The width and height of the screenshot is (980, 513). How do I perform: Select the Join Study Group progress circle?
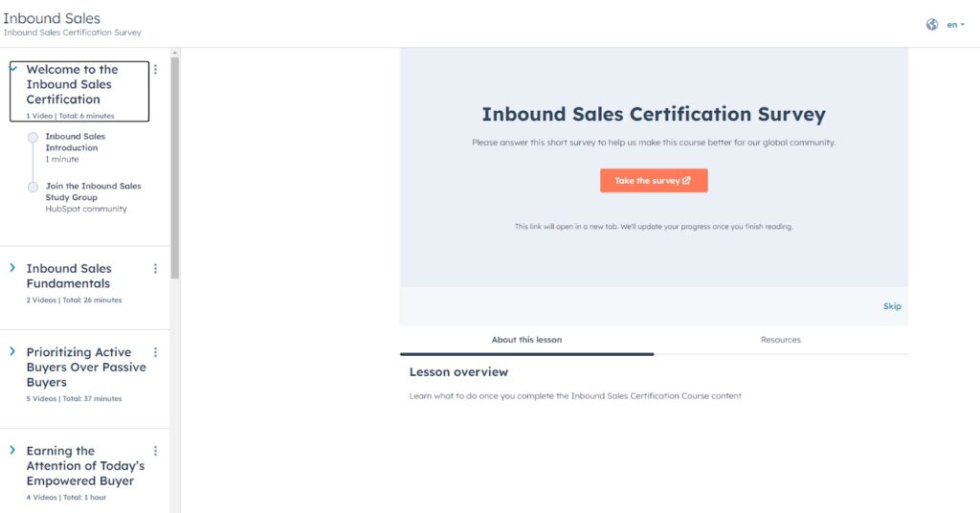(33, 187)
